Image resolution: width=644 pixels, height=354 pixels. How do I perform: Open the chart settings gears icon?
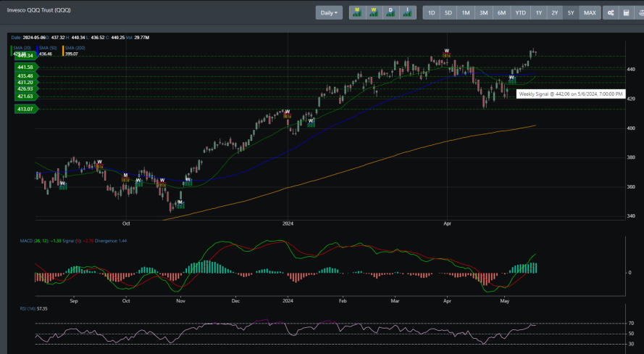point(611,13)
